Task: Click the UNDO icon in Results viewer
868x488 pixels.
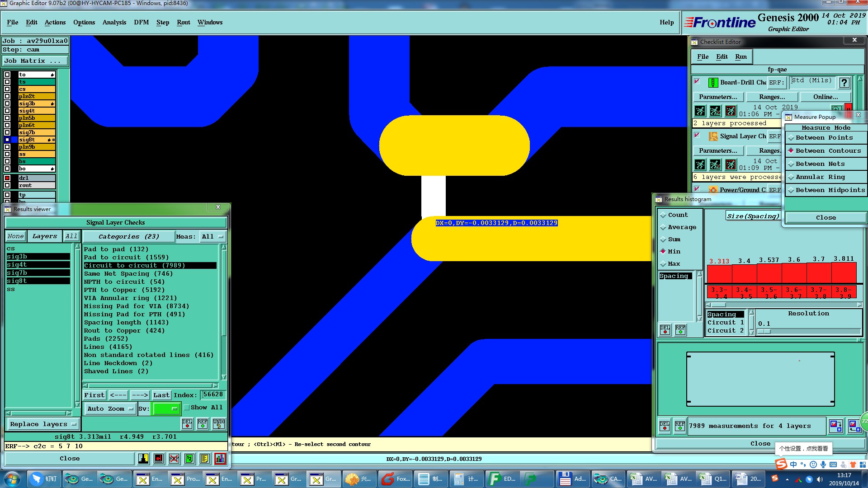Action: (x=219, y=423)
